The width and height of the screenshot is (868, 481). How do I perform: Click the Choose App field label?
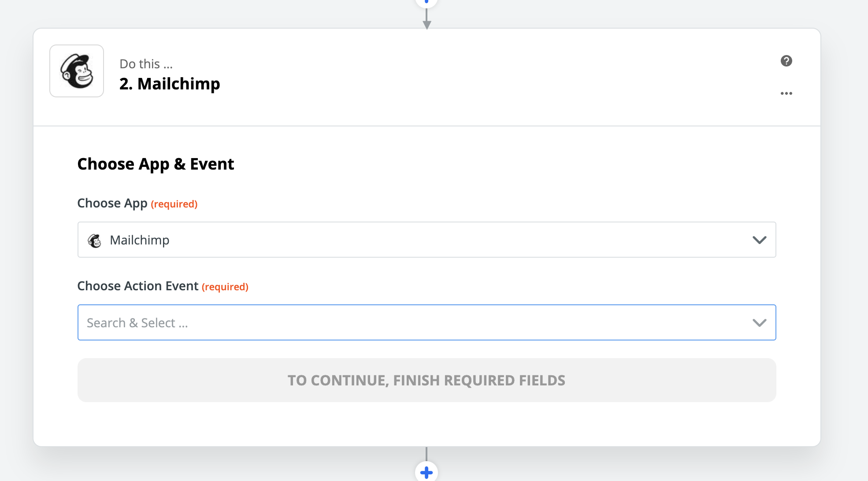112,203
